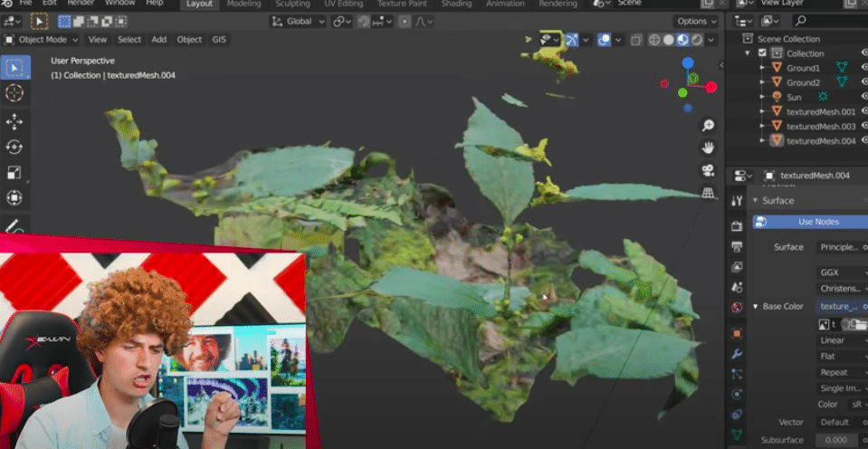
Task: Open the Object Mode dropdown
Action: point(41,40)
